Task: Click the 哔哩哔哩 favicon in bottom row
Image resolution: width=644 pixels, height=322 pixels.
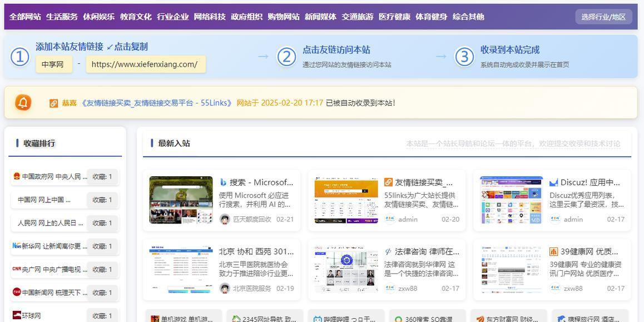Action: tap(318, 319)
